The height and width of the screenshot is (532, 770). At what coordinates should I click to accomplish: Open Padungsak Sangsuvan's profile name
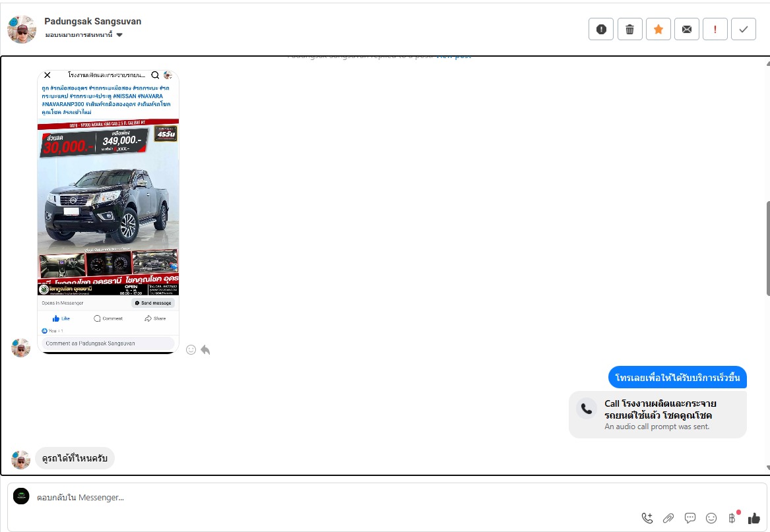[x=92, y=21]
